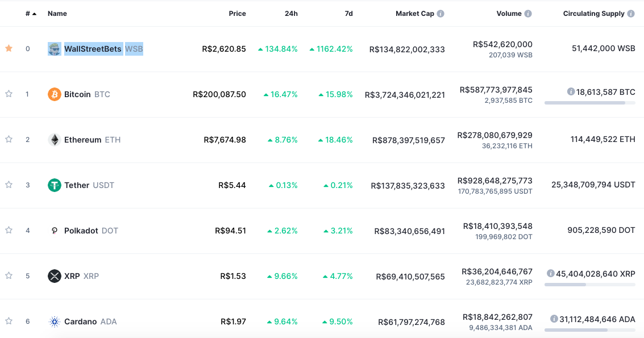Click 25,348,709,794 USDT circulating supply
This screenshot has width=644, height=338.
click(593, 185)
